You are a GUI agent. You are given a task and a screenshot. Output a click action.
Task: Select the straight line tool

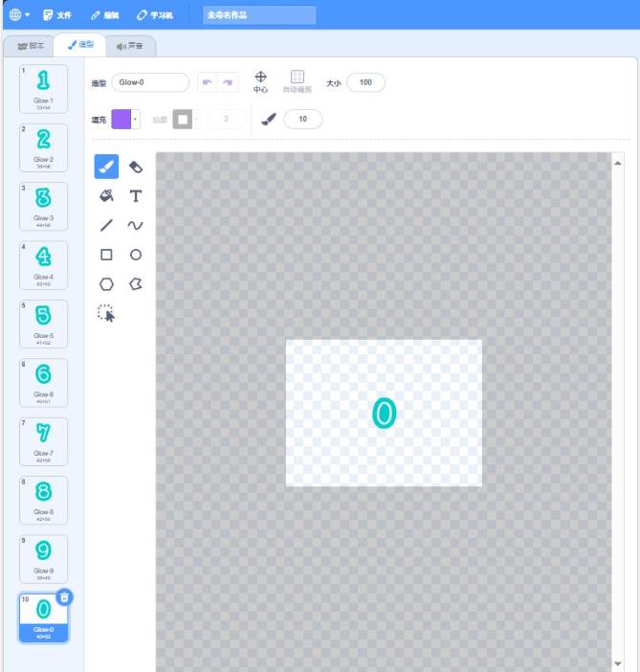(x=106, y=225)
